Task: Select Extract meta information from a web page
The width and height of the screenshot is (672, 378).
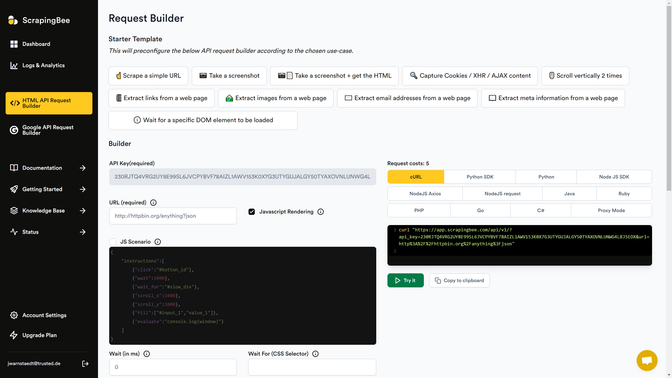Action: tap(553, 98)
